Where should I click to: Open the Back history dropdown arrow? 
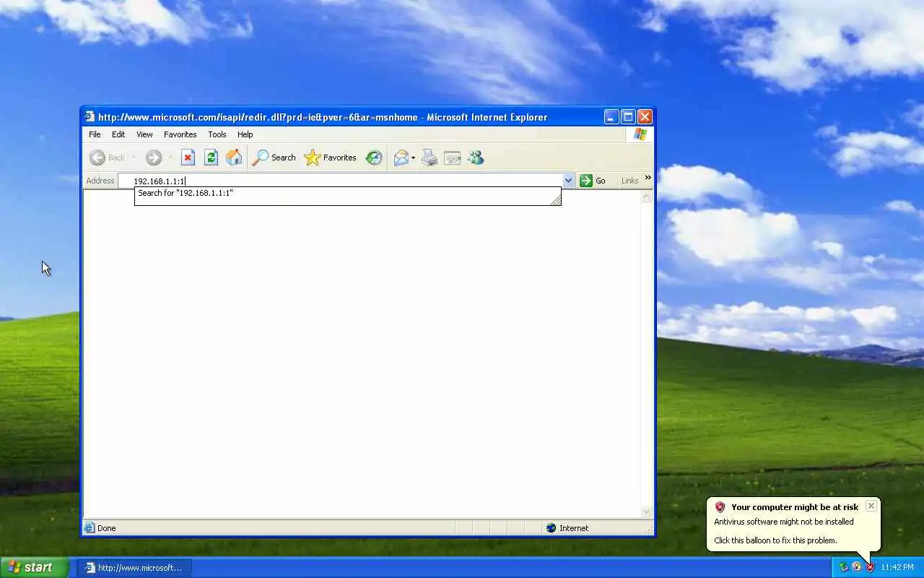[134, 158]
